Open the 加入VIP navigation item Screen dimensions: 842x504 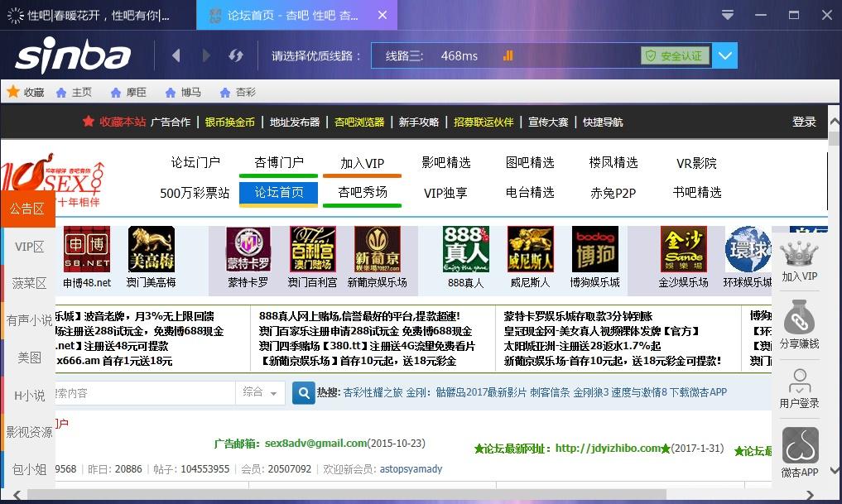[x=363, y=163]
